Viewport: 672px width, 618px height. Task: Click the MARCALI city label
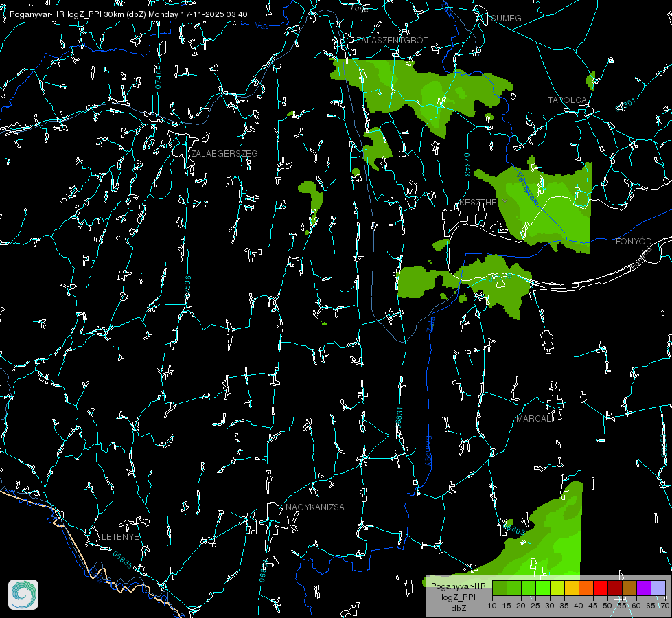tap(534, 419)
